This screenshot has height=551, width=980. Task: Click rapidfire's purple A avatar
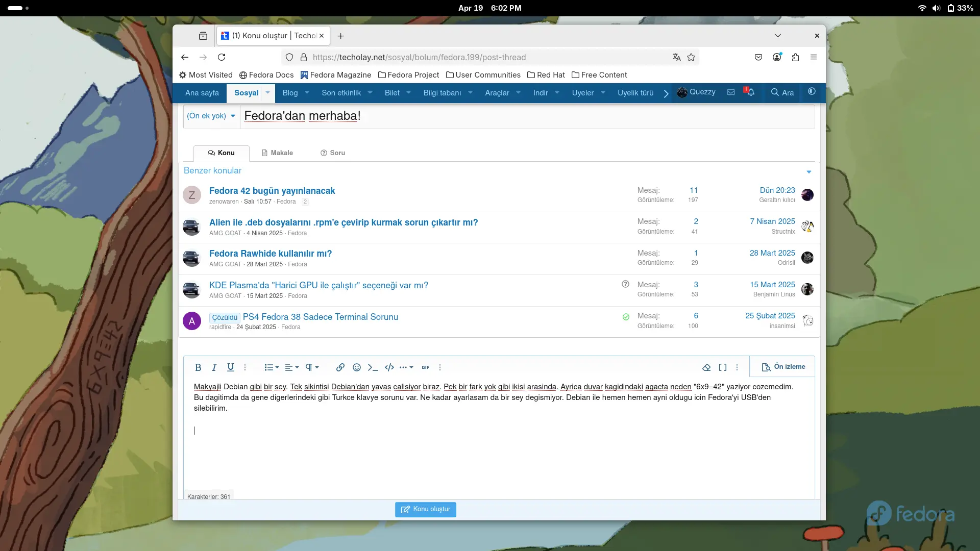click(x=192, y=321)
